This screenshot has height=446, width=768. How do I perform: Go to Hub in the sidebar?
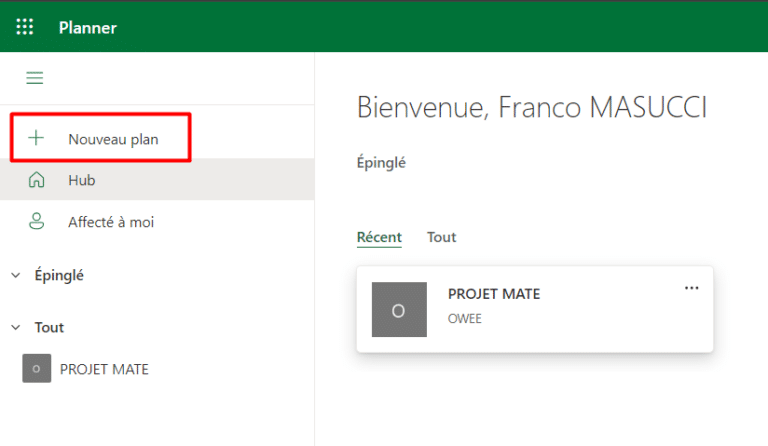tap(82, 180)
